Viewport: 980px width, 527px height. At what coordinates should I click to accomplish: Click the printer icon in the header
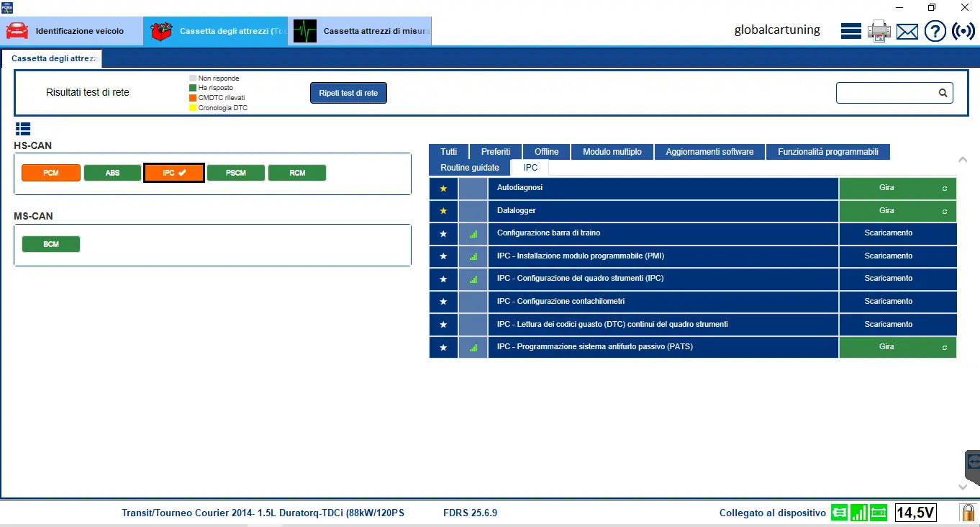click(879, 30)
